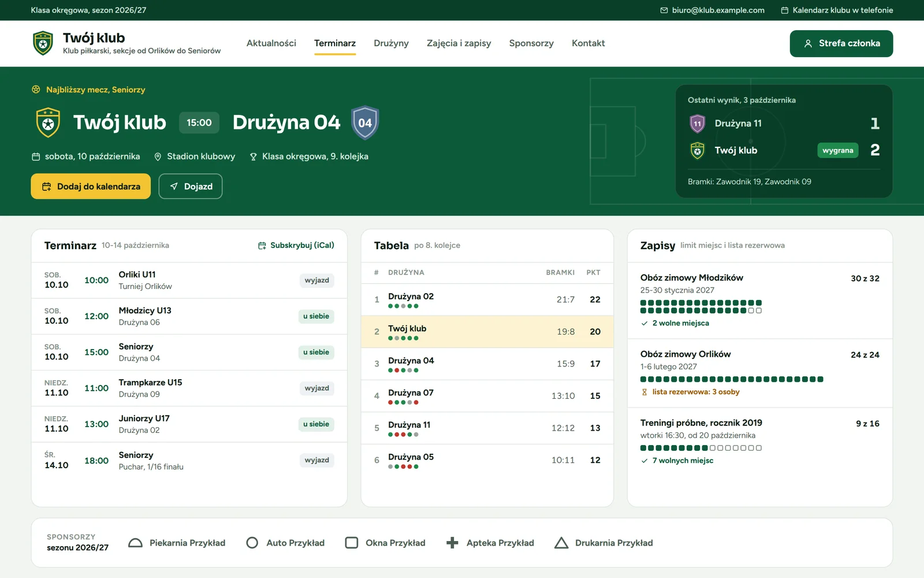Click the wygrana badge in last result
Image resolution: width=924 pixels, height=578 pixels.
(x=838, y=150)
